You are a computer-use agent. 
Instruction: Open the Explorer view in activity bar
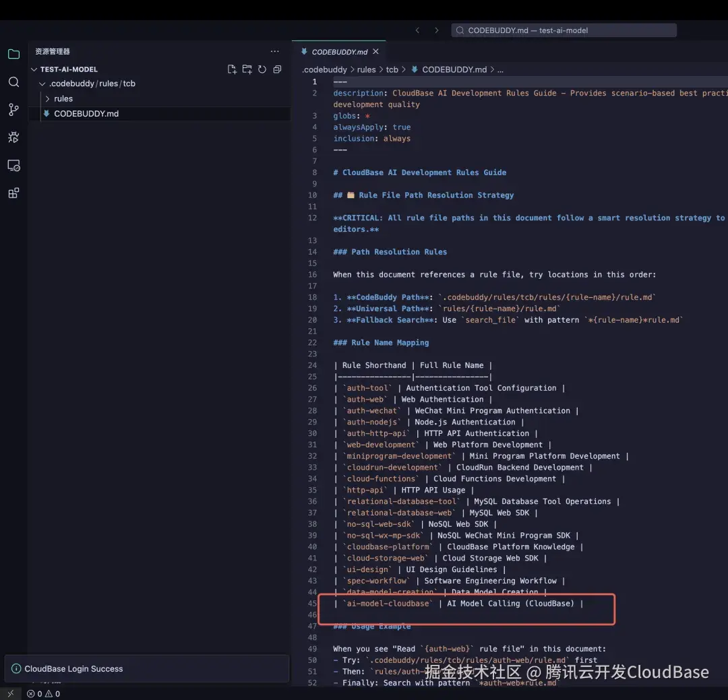click(13, 54)
